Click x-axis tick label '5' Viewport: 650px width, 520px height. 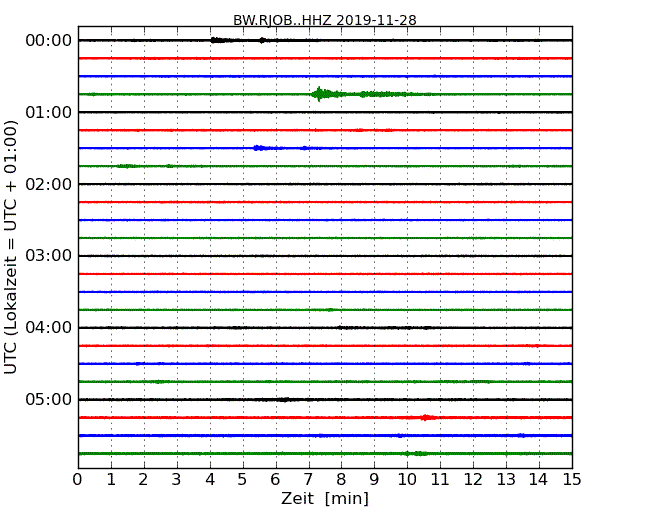click(243, 479)
